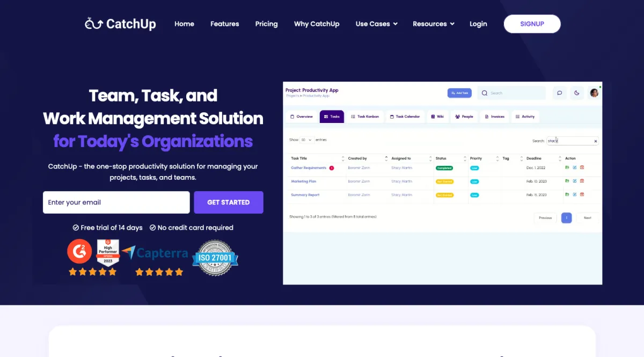Click the Projects breadcrumb link
644x357 pixels.
[292, 96]
